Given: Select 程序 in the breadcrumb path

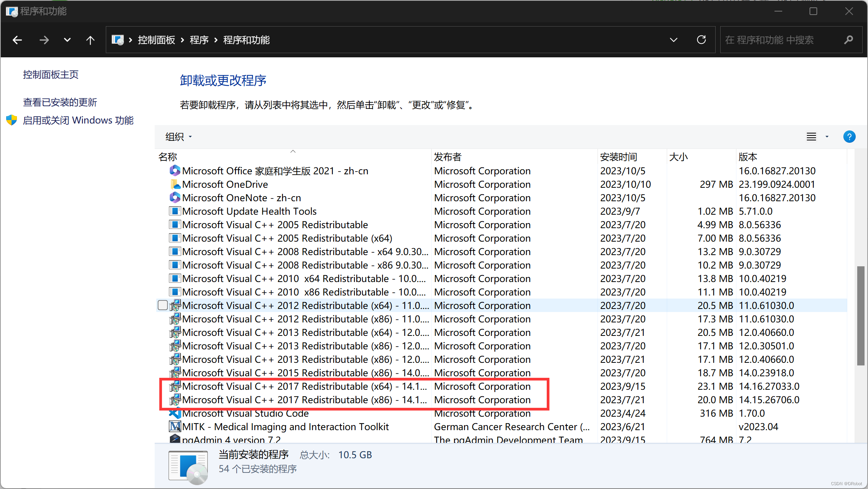Looking at the screenshot, I should 199,40.
